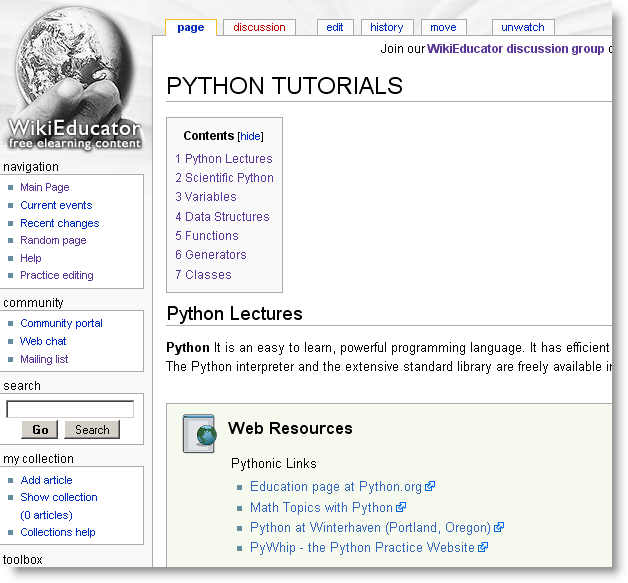Open WikiEducator discussion group link

[x=515, y=49]
